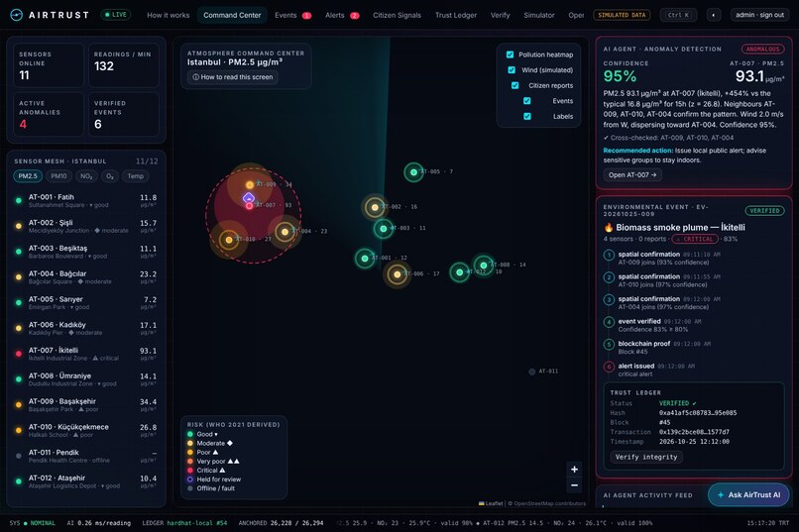Image resolution: width=799 pixels, height=532 pixels.
Task: Select the AT-003 map marker
Action: point(384,229)
